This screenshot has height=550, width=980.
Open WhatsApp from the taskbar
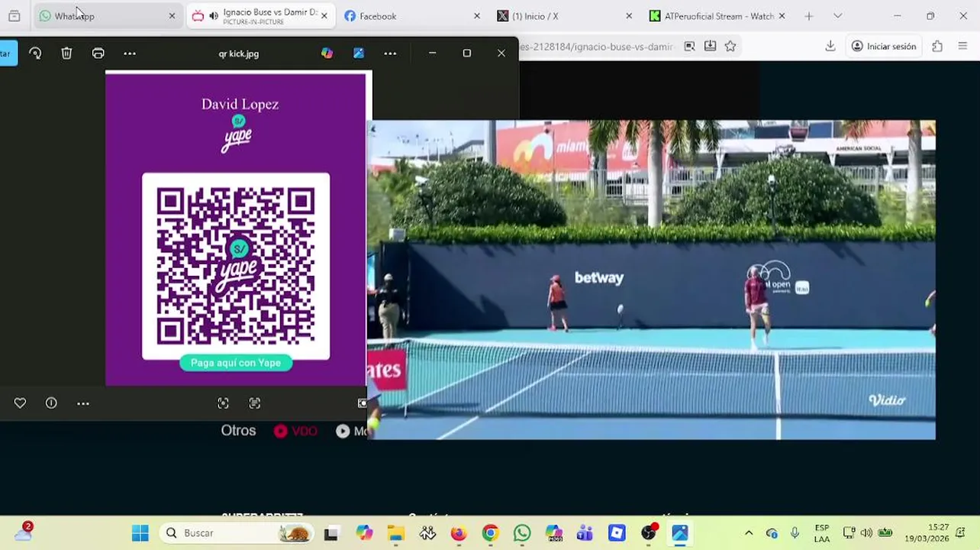[x=522, y=533]
